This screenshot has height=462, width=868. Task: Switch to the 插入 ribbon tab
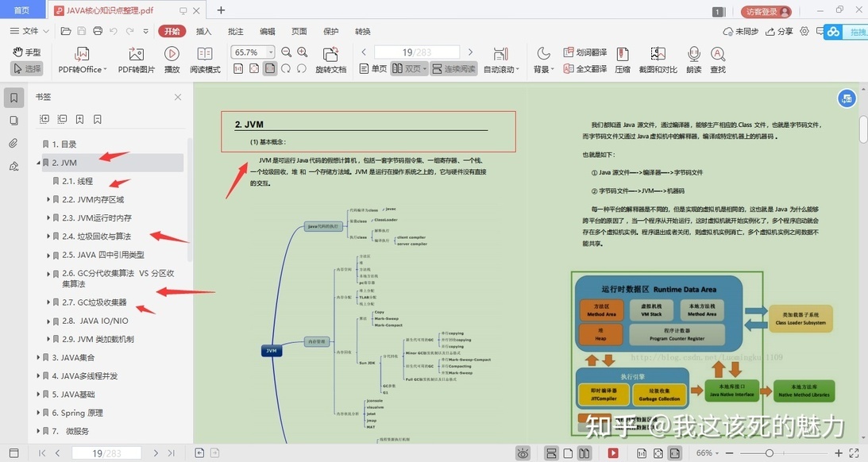[204, 31]
